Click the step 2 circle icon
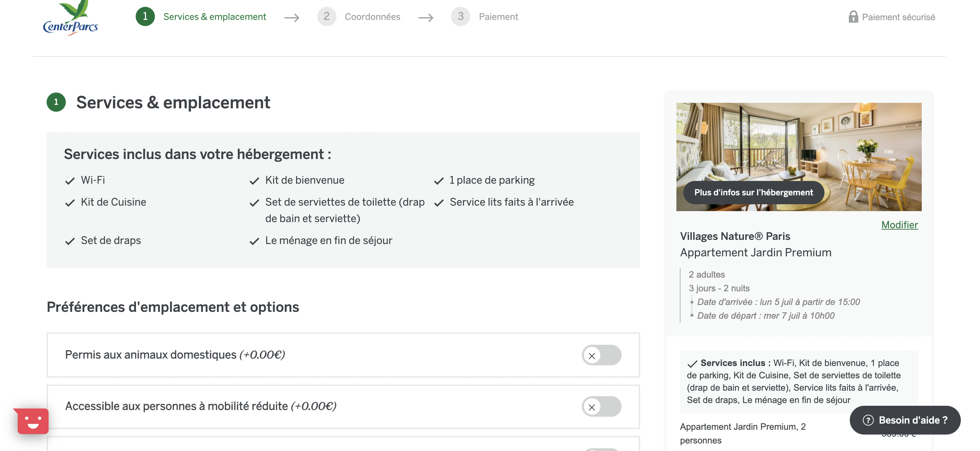 (x=327, y=16)
